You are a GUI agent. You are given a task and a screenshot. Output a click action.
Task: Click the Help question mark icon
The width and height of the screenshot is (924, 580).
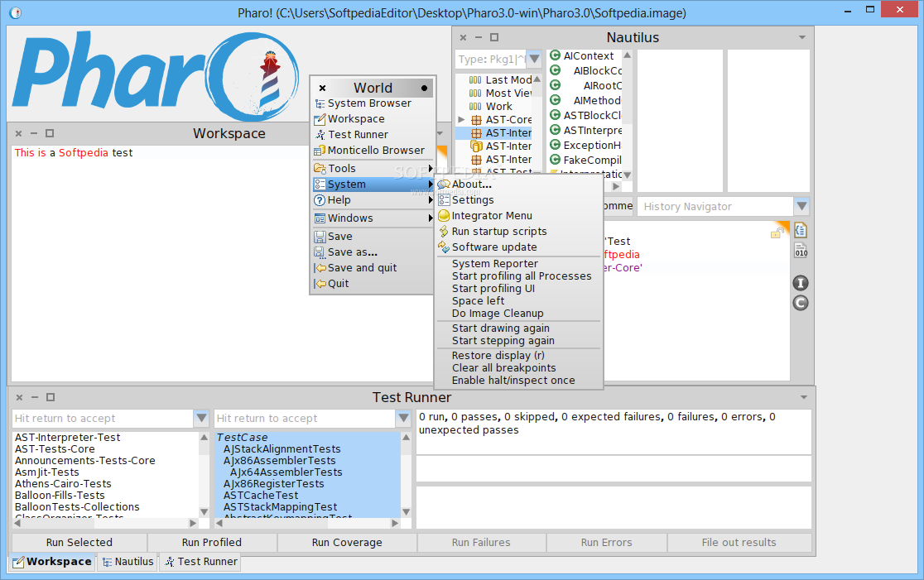click(x=320, y=200)
